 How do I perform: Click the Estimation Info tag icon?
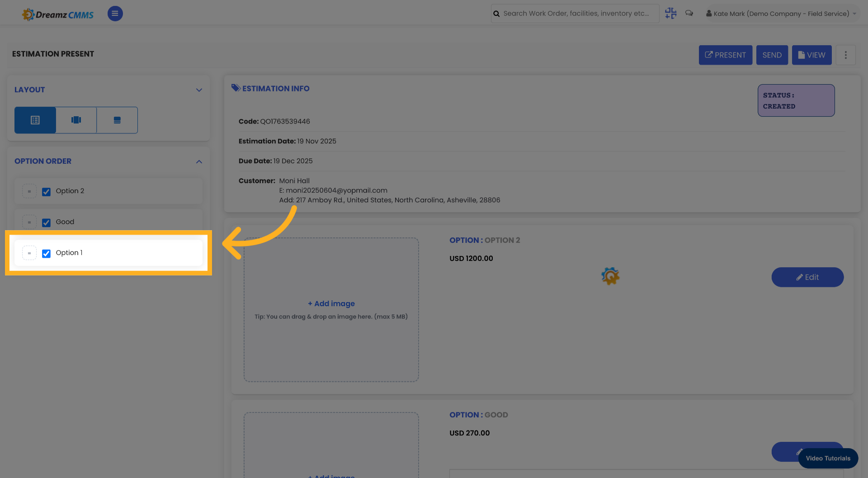236,88
